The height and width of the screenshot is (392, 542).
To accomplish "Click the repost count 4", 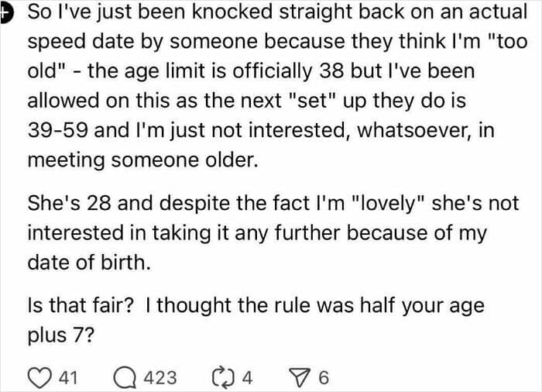I will [247, 378].
